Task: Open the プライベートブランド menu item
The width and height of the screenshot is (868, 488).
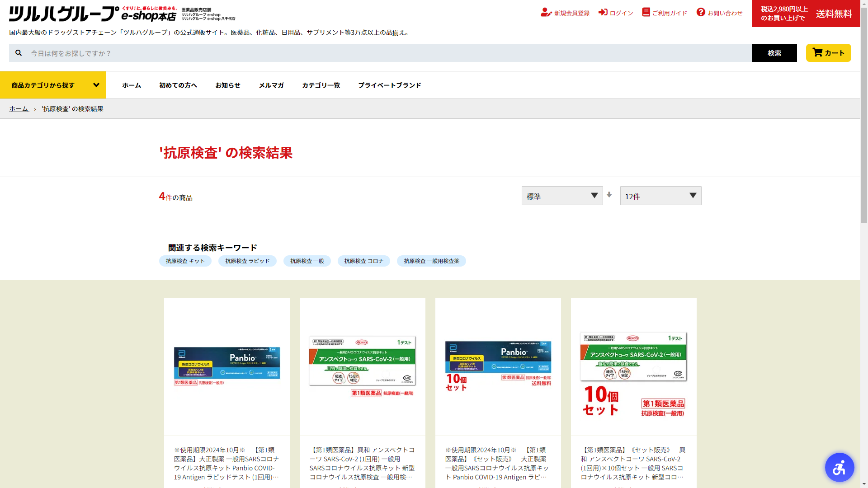Action: coord(389,85)
